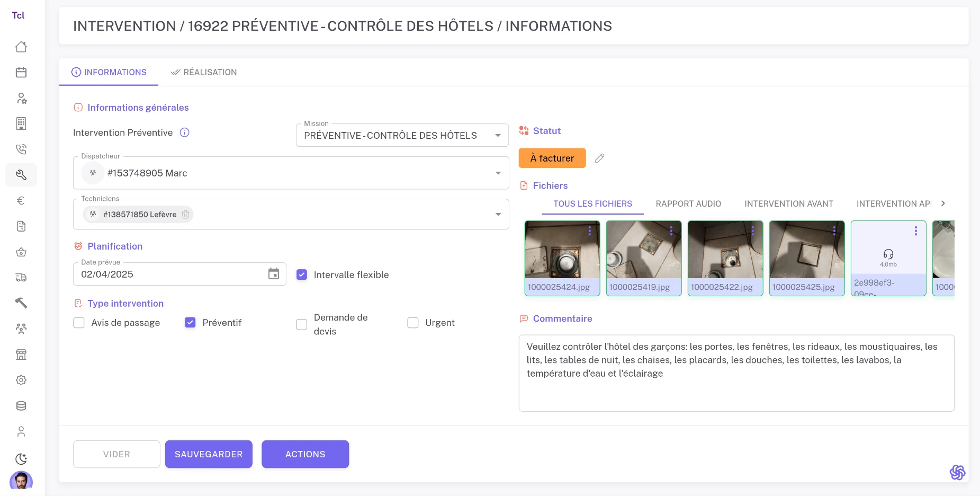The height and width of the screenshot is (496, 980).
Task: Open the euro billing section icon
Action: 21,200
